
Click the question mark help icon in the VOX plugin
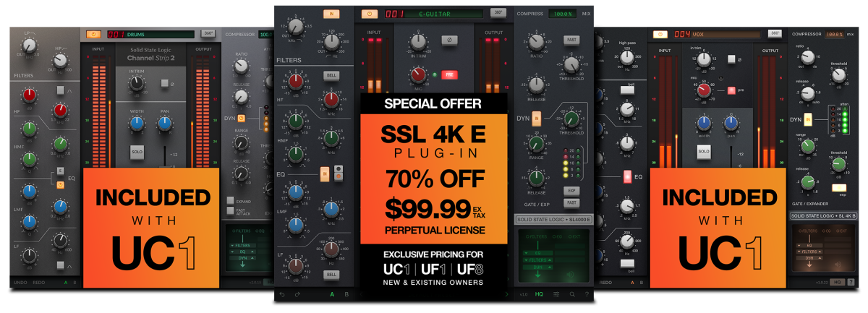coord(850,282)
